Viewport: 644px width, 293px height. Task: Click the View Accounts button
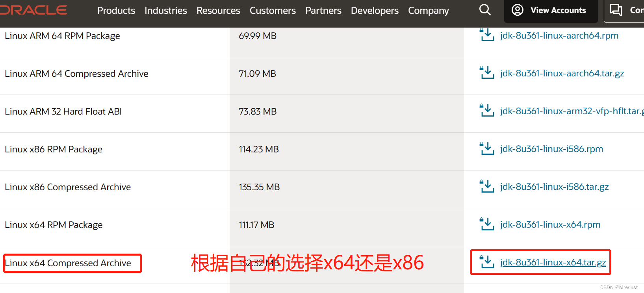pos(551,11)
